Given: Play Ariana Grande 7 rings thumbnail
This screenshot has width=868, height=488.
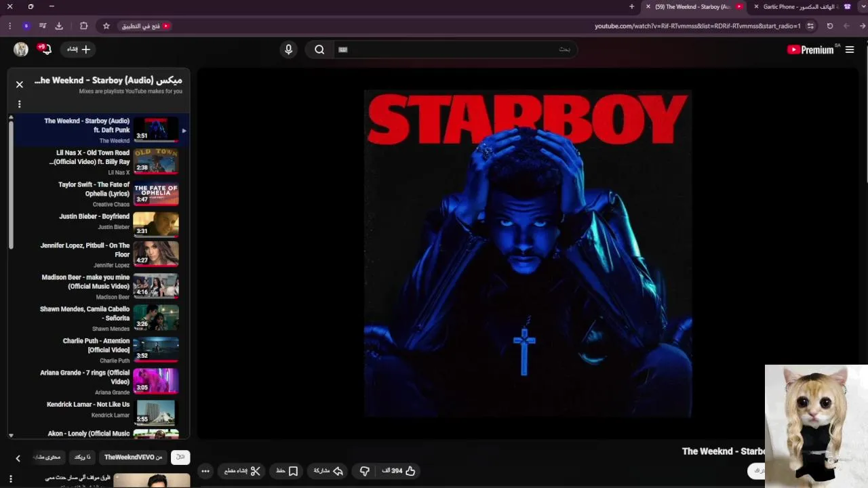Looking at the screenshot, I should click(x=156, y=381).
